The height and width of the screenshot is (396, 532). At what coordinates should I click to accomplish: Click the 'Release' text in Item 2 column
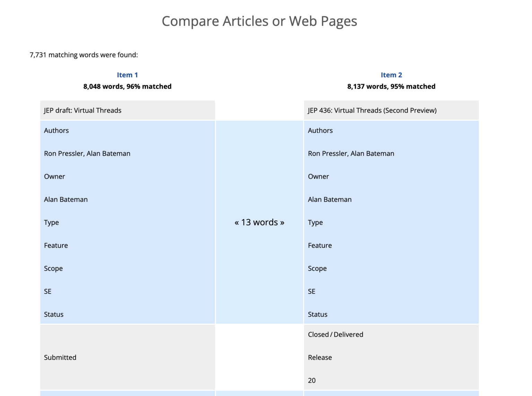tap(320, 357)
